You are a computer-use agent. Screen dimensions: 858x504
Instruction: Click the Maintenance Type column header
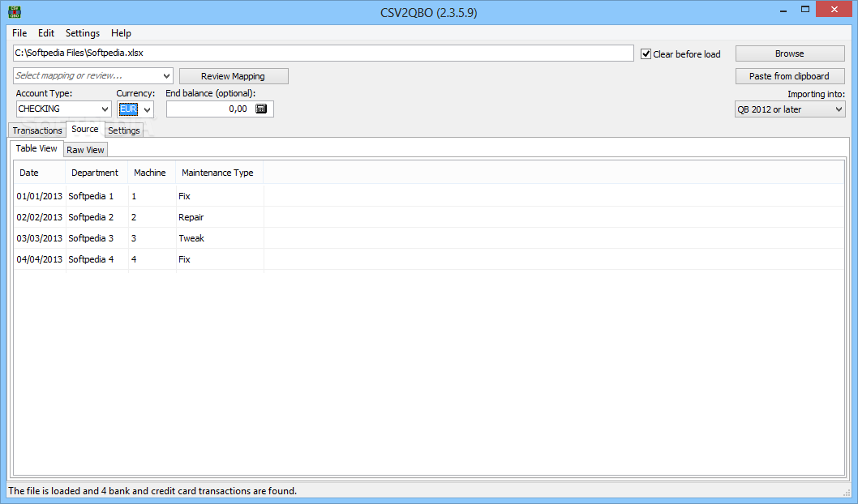coord(219,173)
